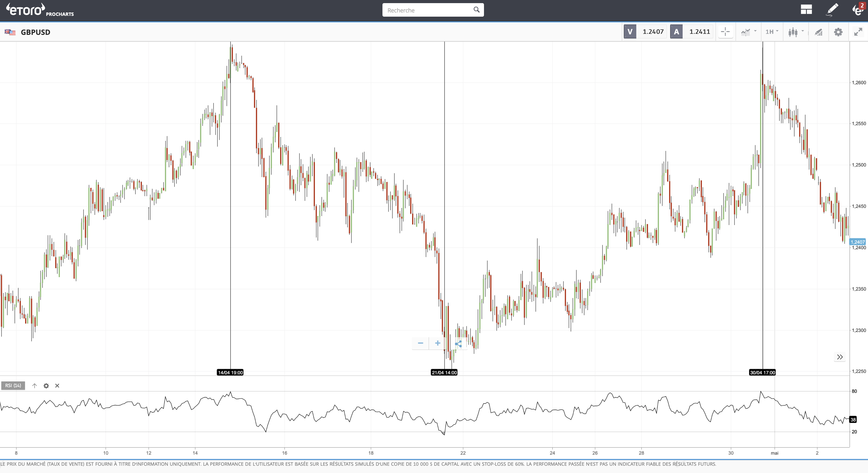Click the magnifying glass search icon

(x=476, y=10)
